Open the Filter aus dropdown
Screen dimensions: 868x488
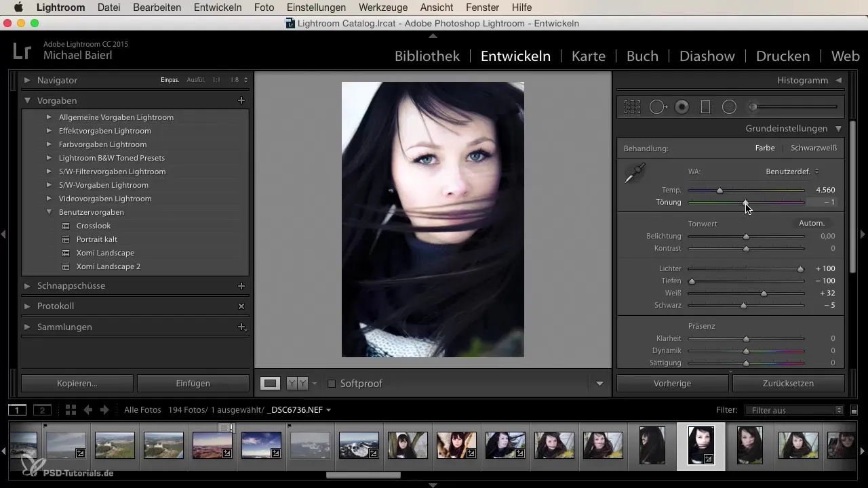[x=793, y=410]
